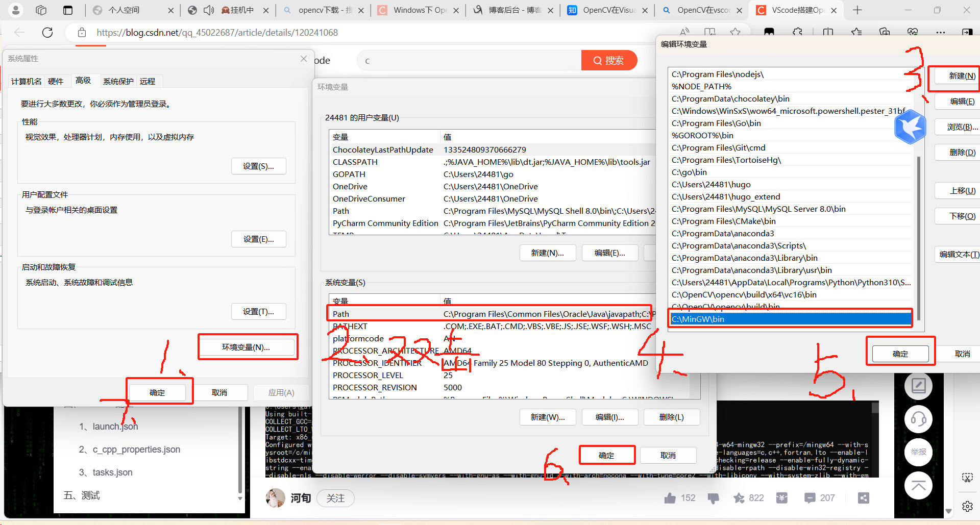The height and width of the screenshot is (525, 980).
Task: Open split screen view icon
Action: pos(828,33)
